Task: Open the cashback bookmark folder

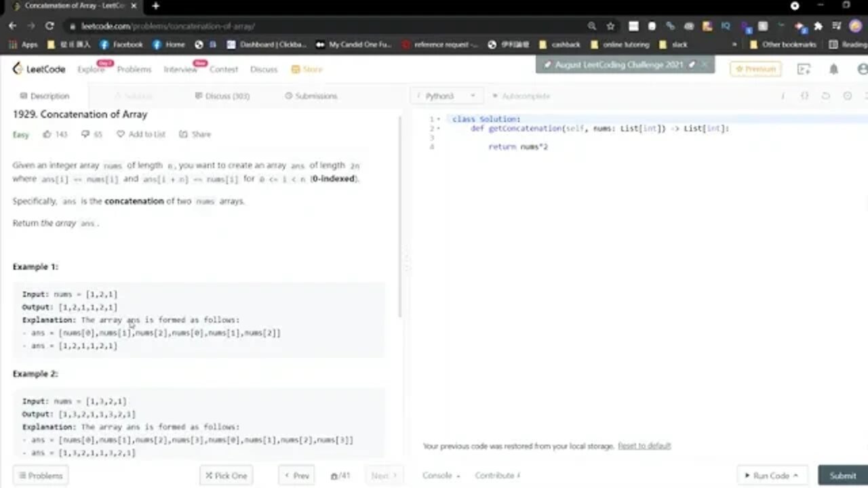Action: point(559,45)
